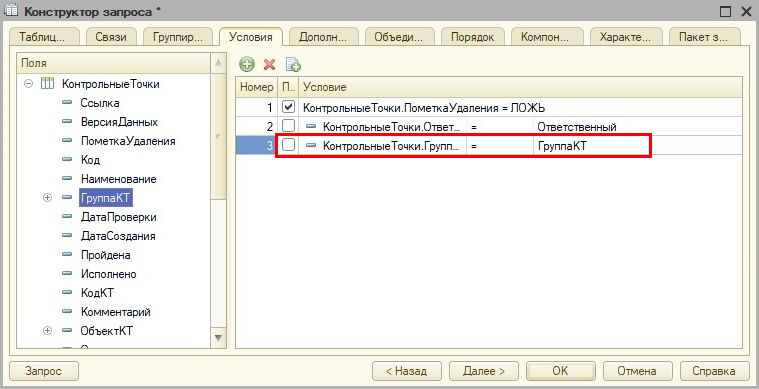Open the Дополнительно tab

(x=323, y=37)
